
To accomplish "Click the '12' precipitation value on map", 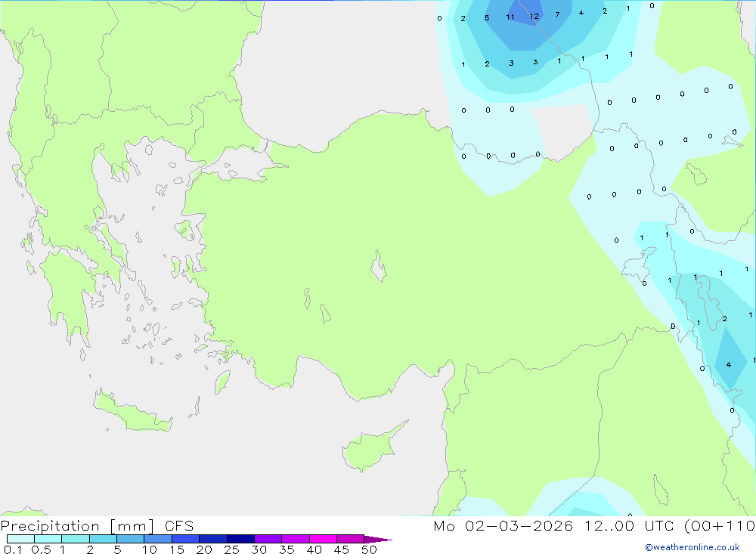I will tap(534, 17).
